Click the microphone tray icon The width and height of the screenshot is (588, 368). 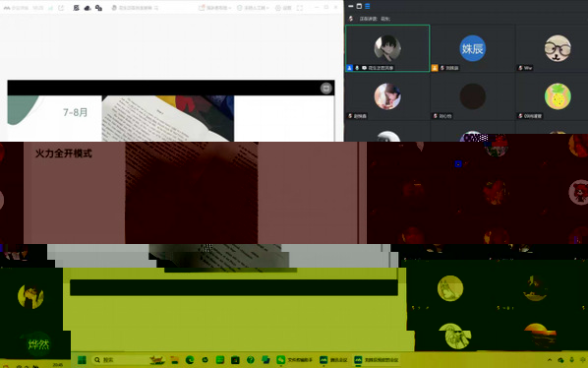click(572, 360)
